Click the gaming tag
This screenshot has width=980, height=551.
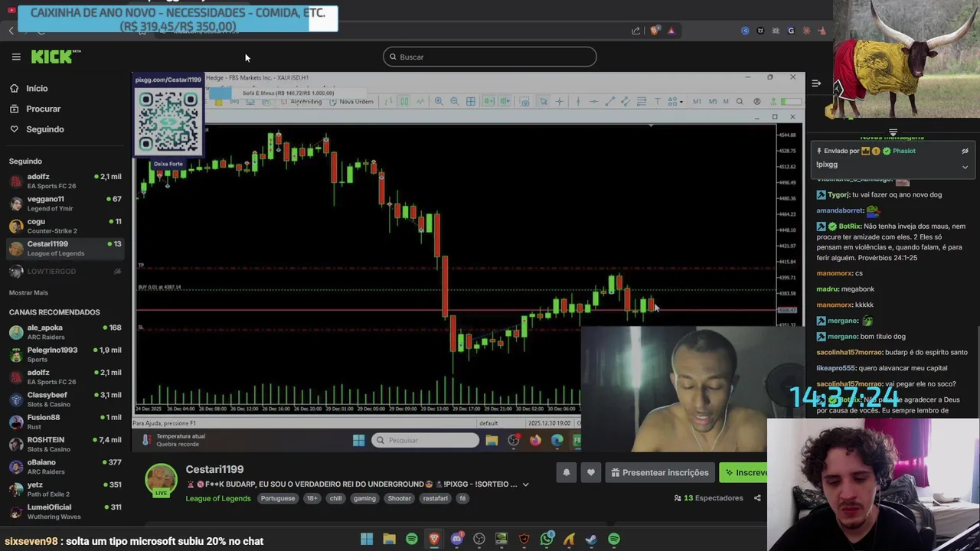[x=364, y=498]
